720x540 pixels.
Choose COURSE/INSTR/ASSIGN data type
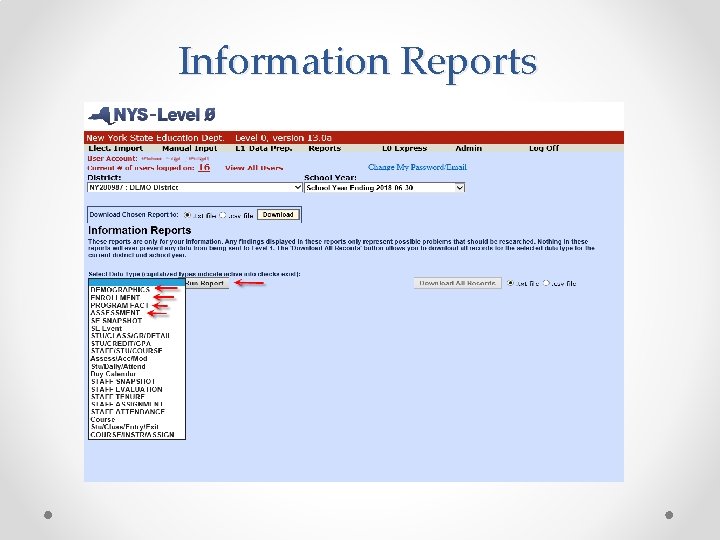tap(133, 434)
